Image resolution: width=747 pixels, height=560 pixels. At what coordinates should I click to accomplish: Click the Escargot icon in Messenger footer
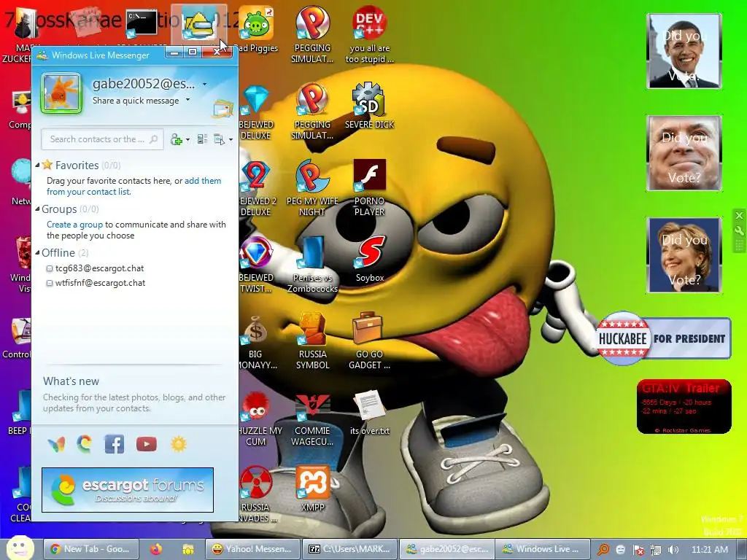pyautogui.click(x=85, y=444)
